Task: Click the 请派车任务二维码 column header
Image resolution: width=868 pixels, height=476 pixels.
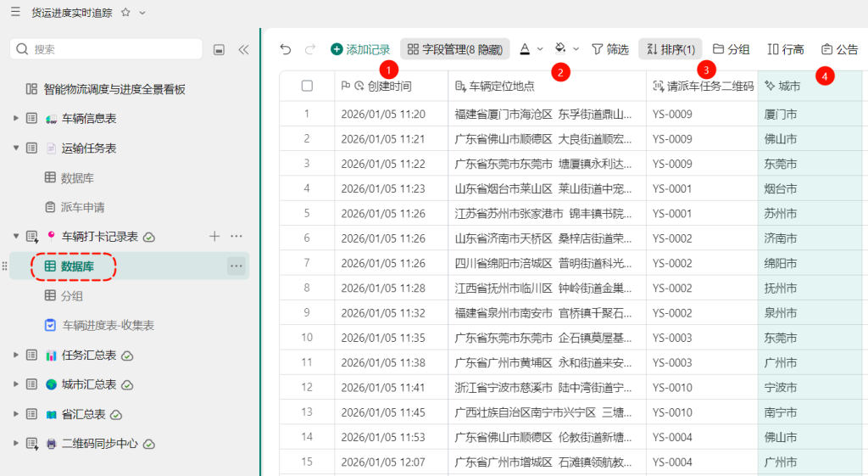Action: click(702, 86)
